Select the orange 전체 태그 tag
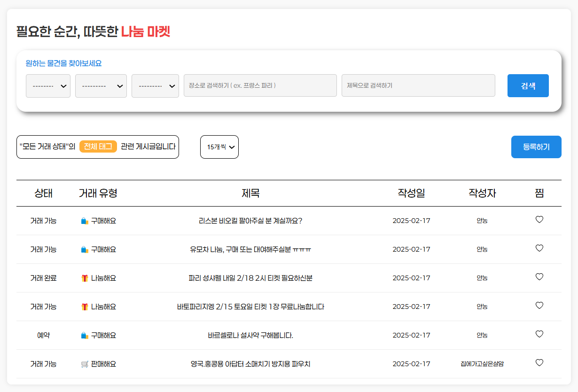This screenshot has width=578, height=392. (98, 146)
